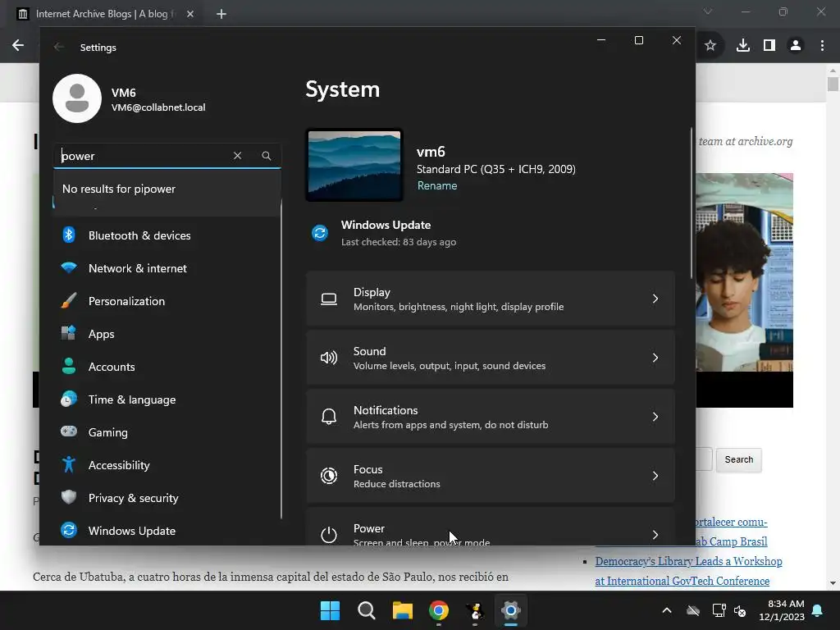The image size is (840, 630).
Task: Click the muted volume tray icon
Action: click(741, 610)
